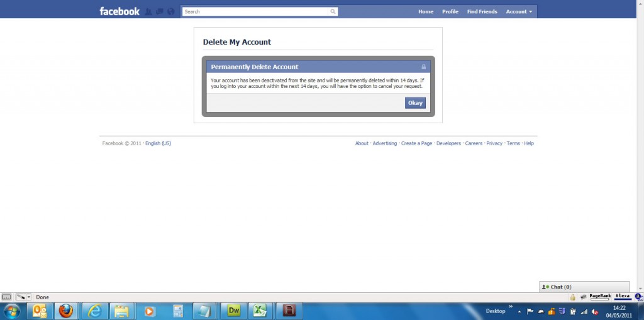Go to Home in Facebook header
The image size is (644, 320).
(x=426, y=11)
